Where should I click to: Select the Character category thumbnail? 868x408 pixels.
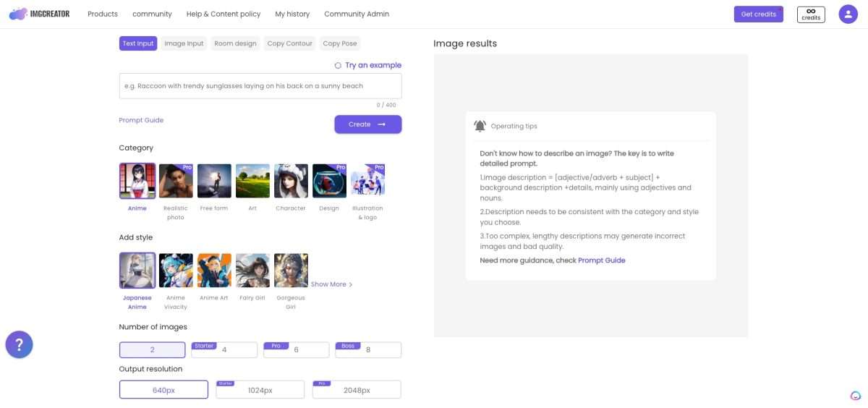tap(291, 181)
